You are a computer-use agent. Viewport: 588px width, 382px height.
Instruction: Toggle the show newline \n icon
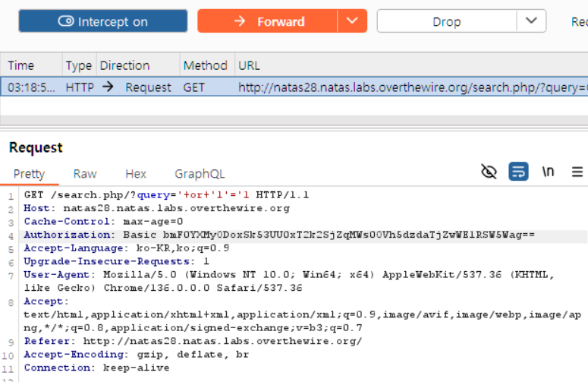pos(548,172)
